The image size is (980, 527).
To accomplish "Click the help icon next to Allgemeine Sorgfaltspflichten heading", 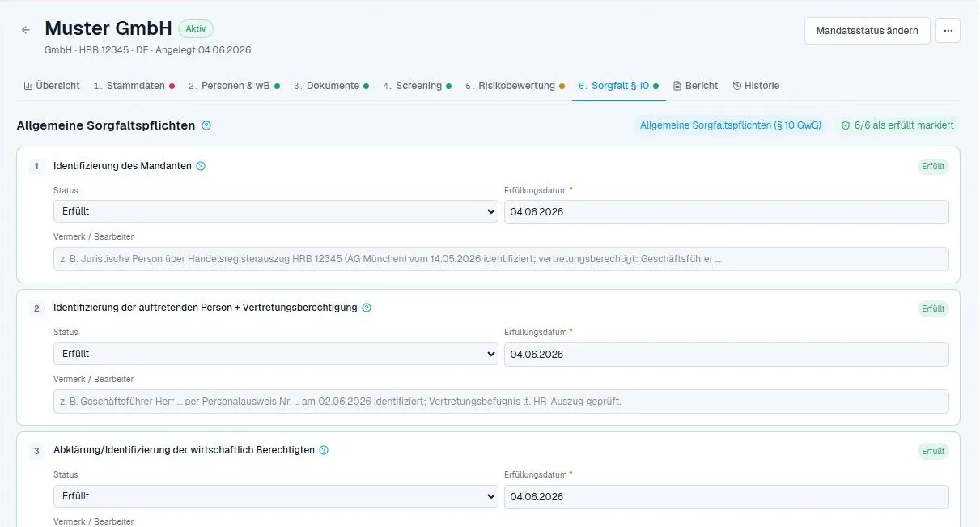I will tap(206, 125).
